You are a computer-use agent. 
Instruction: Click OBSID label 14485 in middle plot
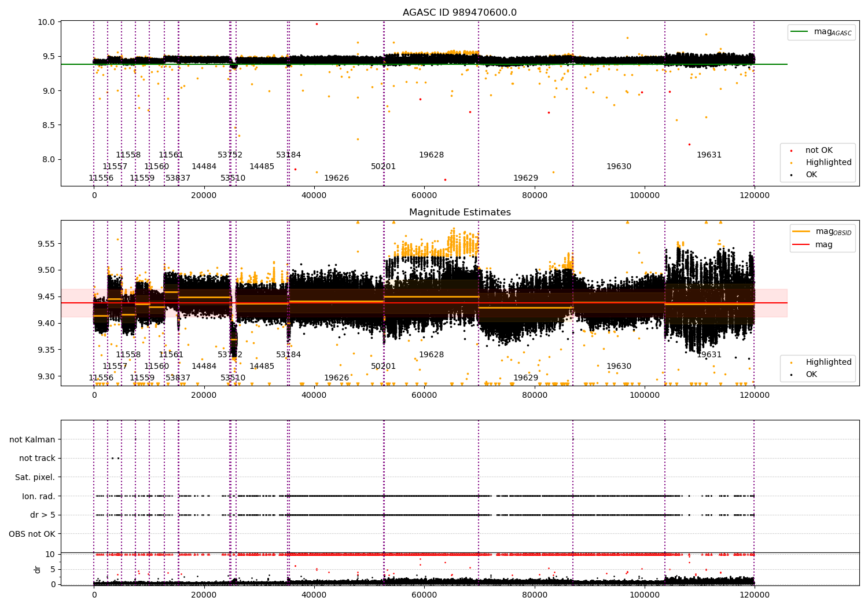pyautogui.click(x=262, y=367)
